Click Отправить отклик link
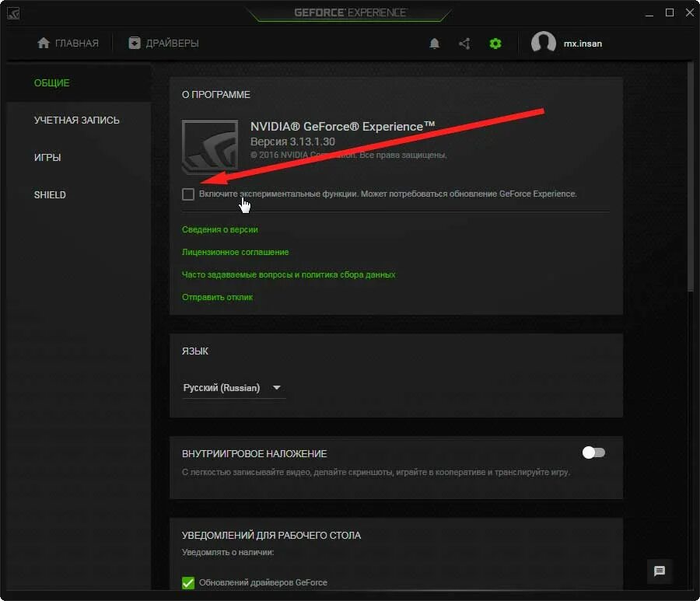The image size is (700, 601). pyautogui.click(x=218, y=297)
